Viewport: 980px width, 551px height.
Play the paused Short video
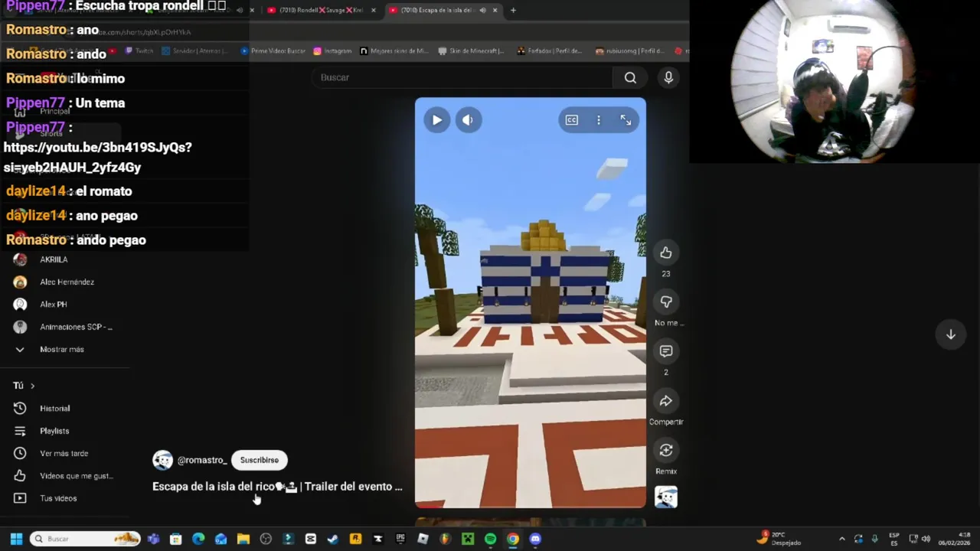[x=436, y=120]
